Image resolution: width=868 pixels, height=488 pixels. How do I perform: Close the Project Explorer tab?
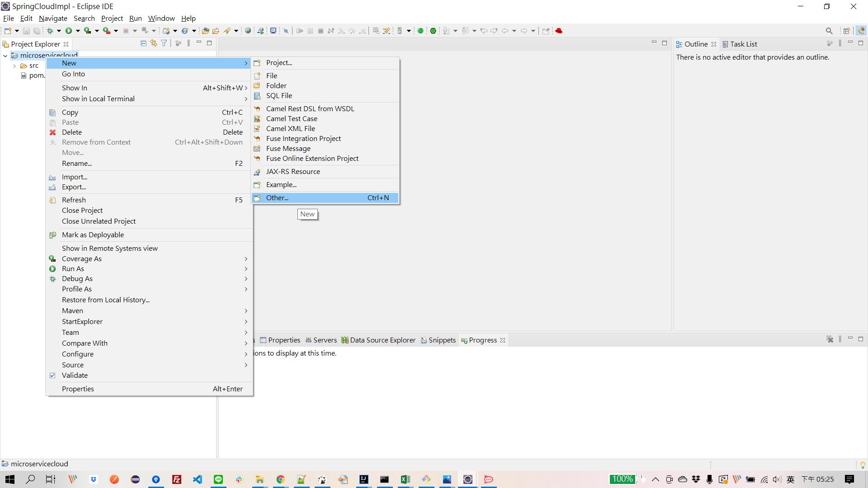click(x=66, y=44)
